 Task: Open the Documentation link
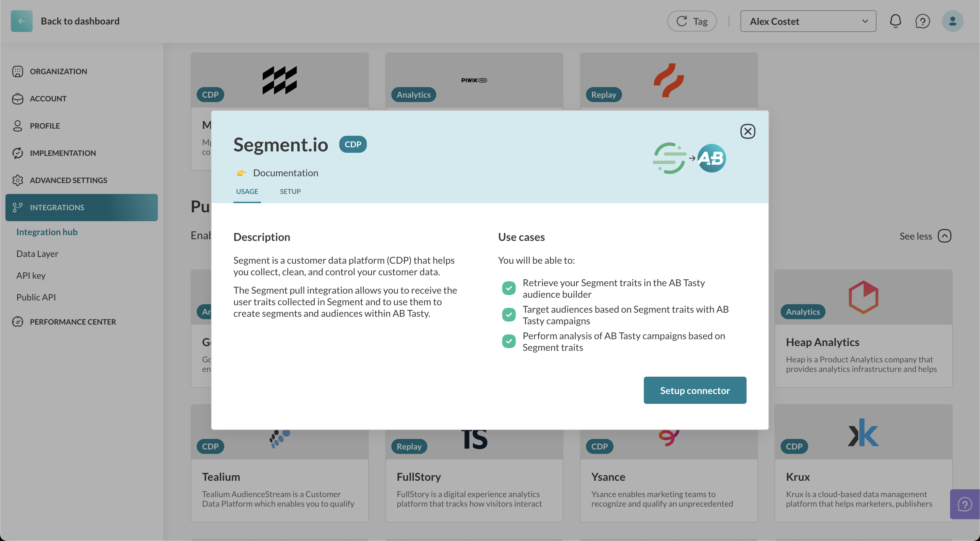click(285, 173)
